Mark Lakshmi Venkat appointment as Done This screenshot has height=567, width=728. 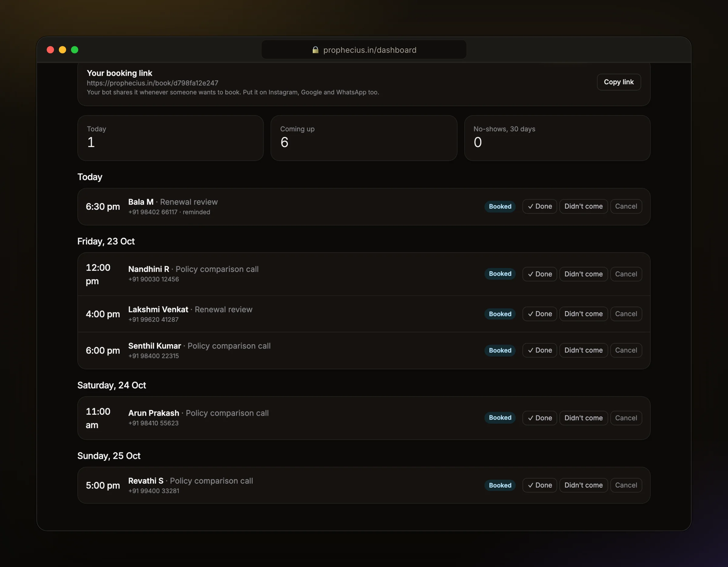(x=539, y=314)
